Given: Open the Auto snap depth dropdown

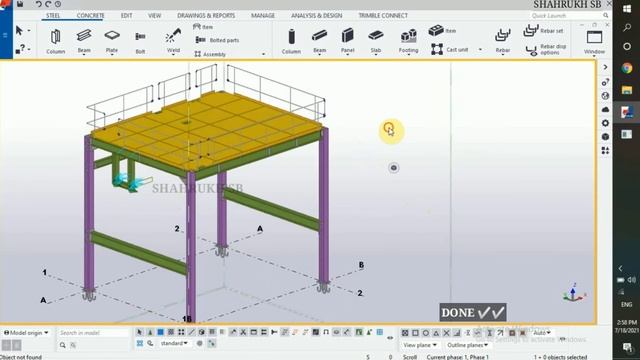Looking at the screenshot, I should click(542, 333).
